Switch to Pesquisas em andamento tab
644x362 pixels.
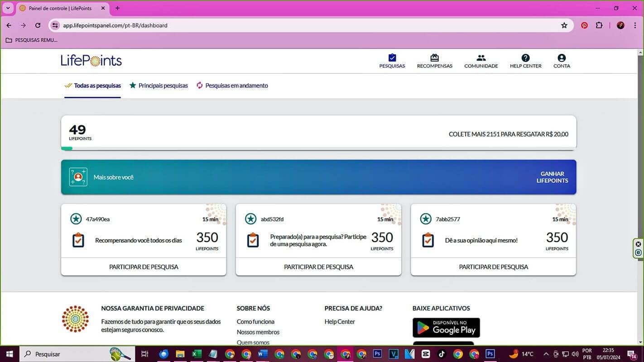pyautogui.click(x=232, y=86)
